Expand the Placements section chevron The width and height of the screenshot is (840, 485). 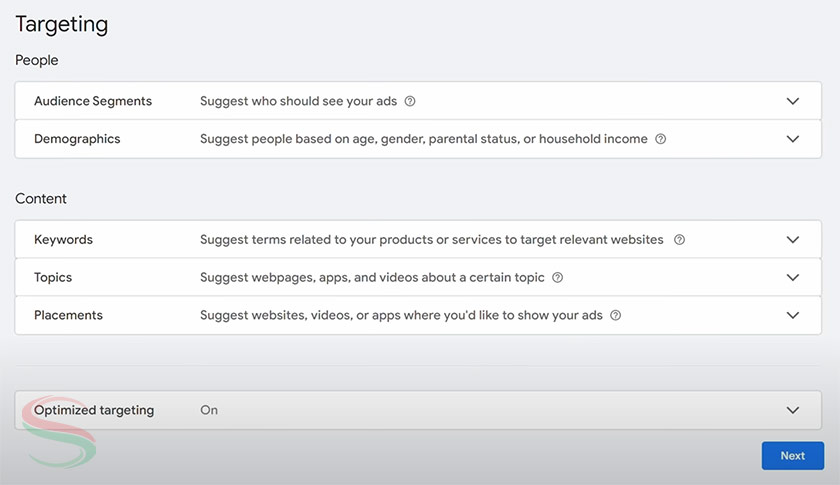793,316
